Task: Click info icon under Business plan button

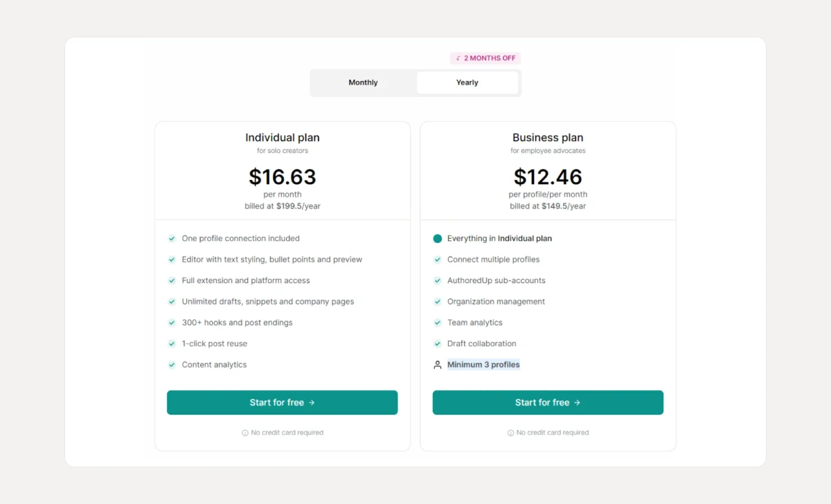Action: click(x=511, y=433)
